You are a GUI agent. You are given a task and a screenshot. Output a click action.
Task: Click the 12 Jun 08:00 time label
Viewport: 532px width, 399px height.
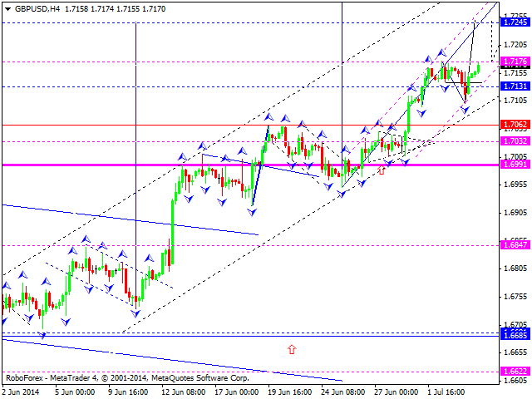[x=183, y=391]
